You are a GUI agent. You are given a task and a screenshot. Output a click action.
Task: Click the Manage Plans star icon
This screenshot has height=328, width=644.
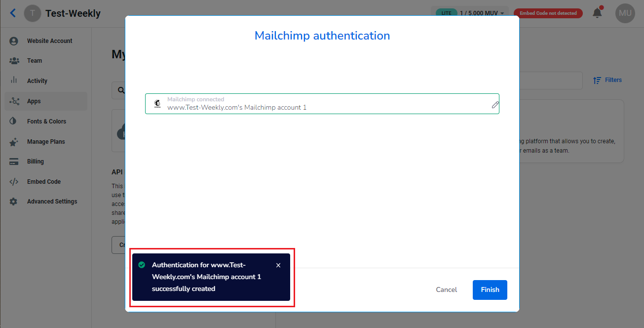point(14,142)
